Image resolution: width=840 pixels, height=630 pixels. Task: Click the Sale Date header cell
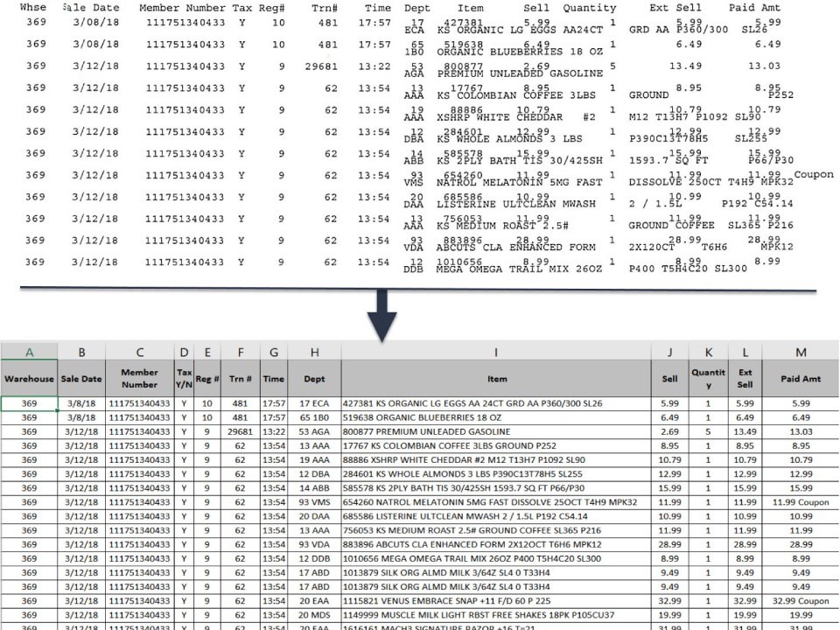(x=81, y=378)
